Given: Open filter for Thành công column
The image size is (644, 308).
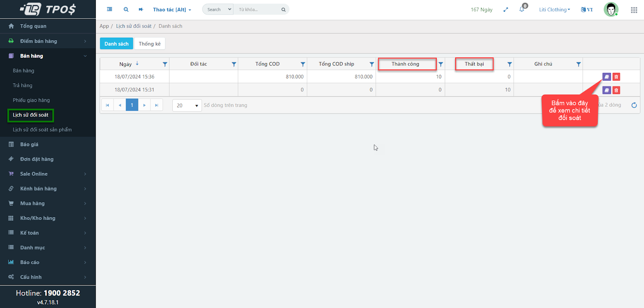Looking at the screenshot, I should (441, 64).
